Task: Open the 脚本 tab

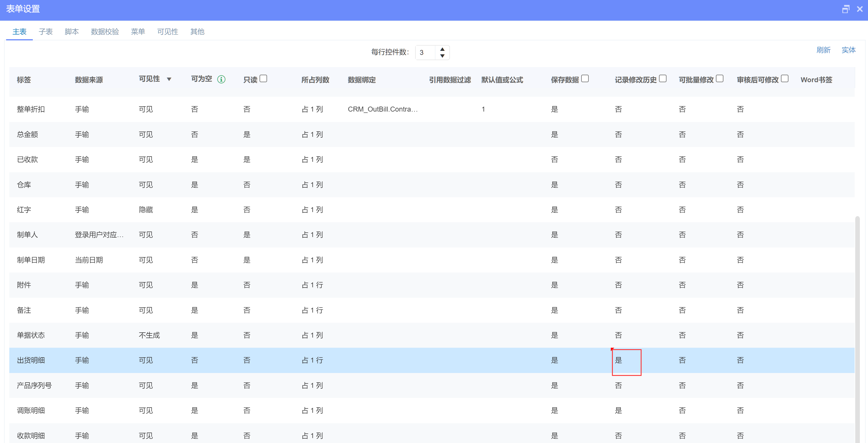Action: coord(72,32)
